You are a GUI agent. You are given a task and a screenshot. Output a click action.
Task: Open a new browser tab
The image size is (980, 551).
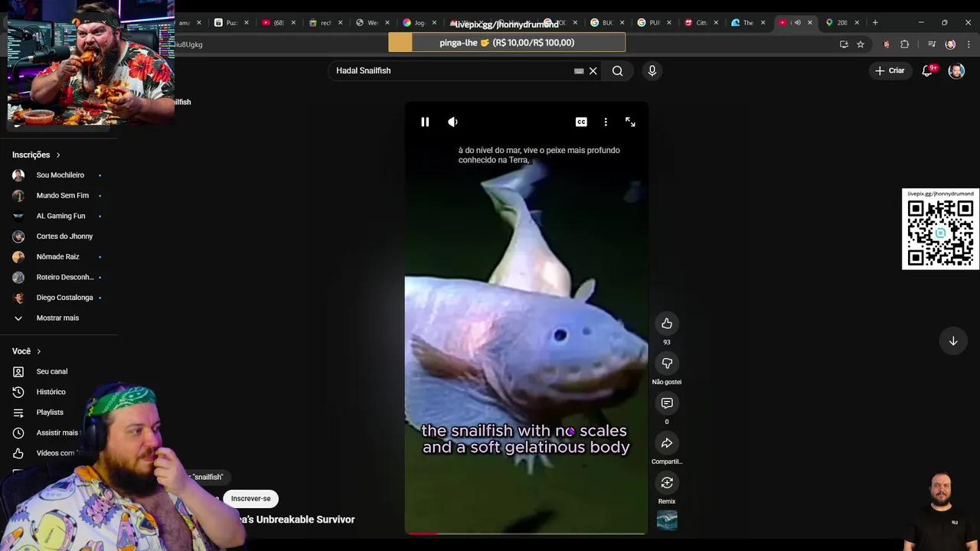click(x=875, y=22)
